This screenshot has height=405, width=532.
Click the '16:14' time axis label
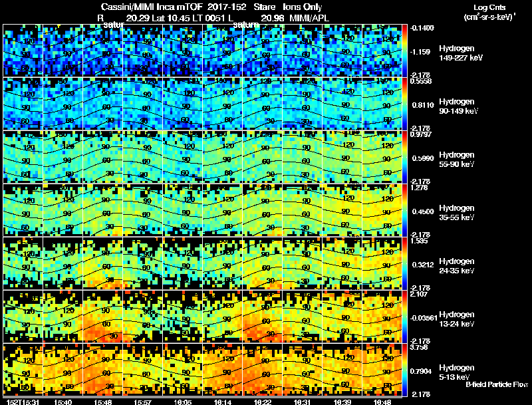tap(223, 402)
